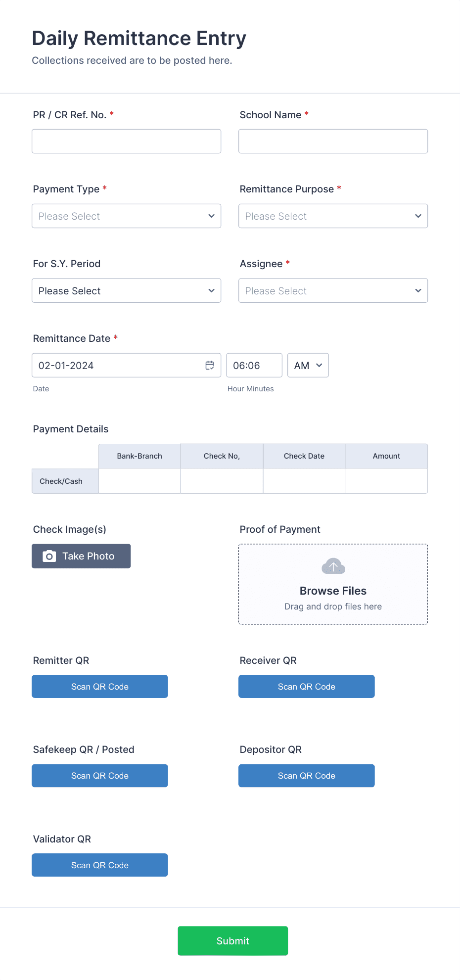Click the Hour Minutes time field
This screenshot has width=460, height=980.
point(254,365)
